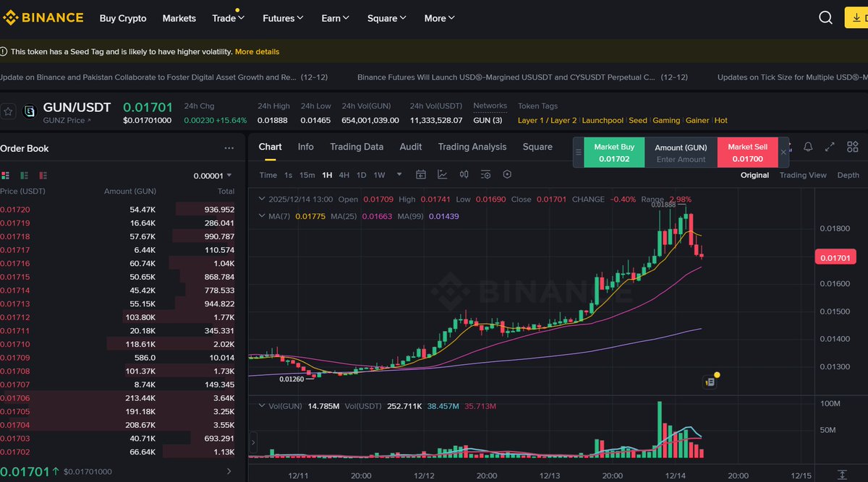Click the chart download icon at bottom right

tap(841, 474)
